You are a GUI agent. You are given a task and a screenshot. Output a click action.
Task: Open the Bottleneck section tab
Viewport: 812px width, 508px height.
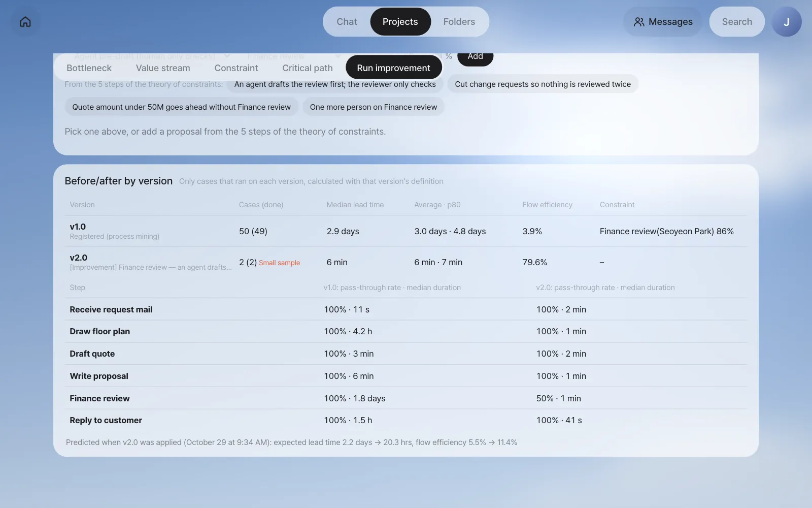coord(89,68)
